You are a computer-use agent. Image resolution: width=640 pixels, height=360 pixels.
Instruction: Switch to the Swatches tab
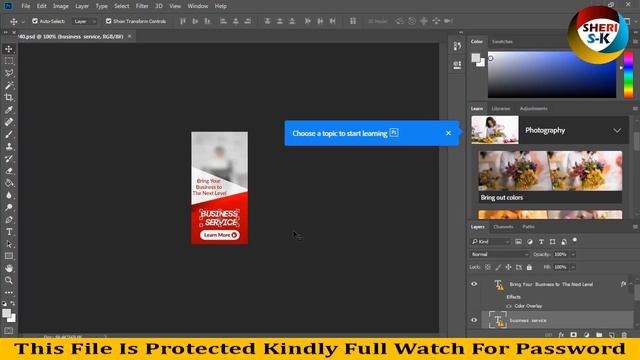[502, 42]
